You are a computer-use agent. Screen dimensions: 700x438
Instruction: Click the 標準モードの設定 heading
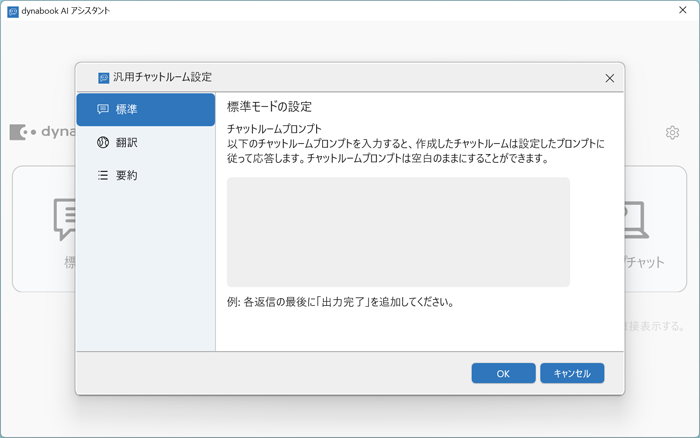click(x=269, y=107)
